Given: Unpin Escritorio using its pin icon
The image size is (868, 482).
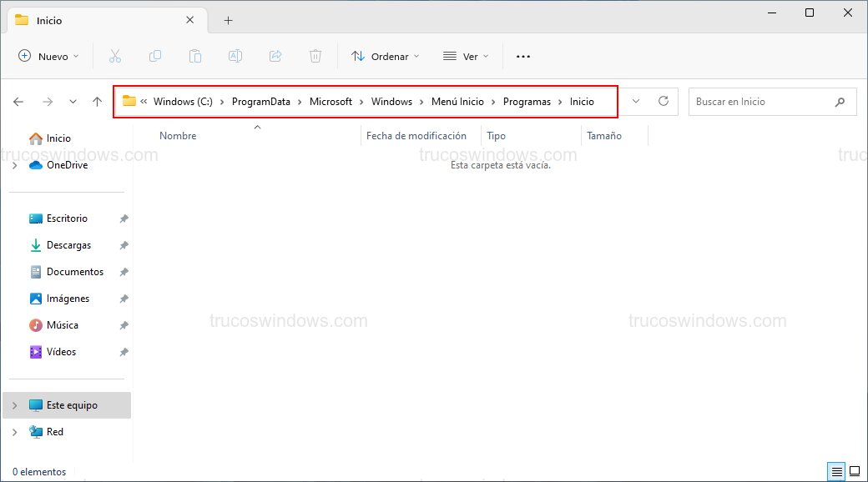Looking at the screenshot, I should pyautogui.click(x=124, y=218).
